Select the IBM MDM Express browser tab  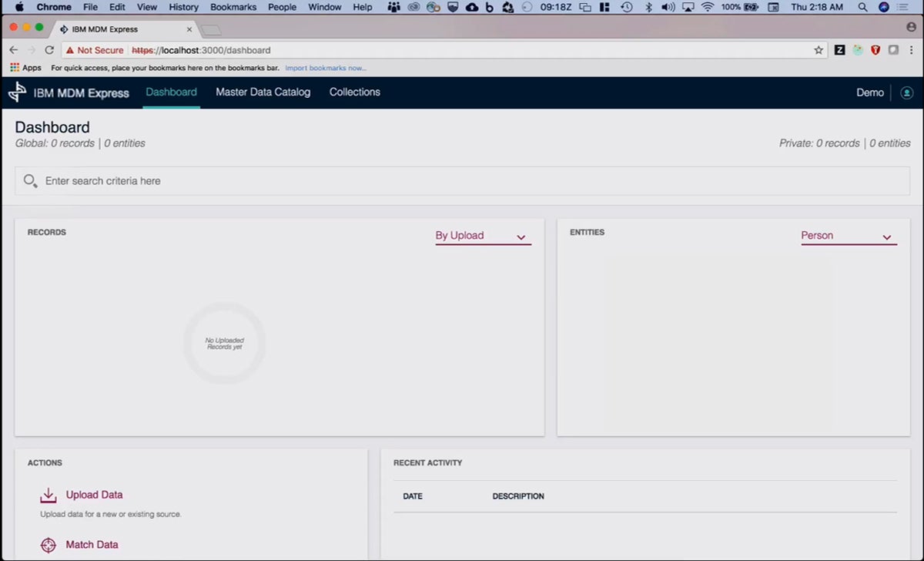[x=123, y=29]
